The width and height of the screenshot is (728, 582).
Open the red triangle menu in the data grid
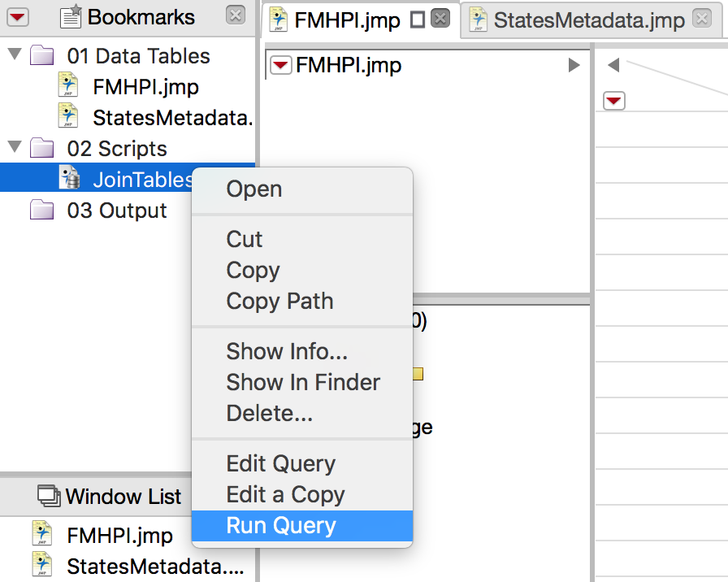(x=615, y=101)
